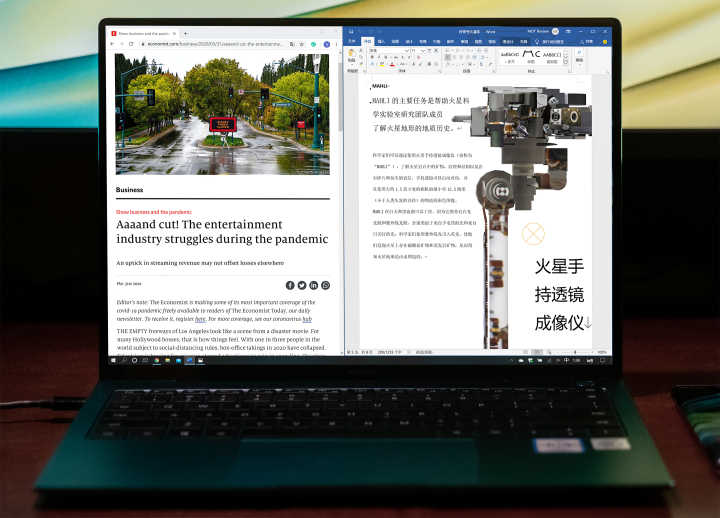Toggle the 中 input method indicator

pyautogui.click(x=567, y=360)
